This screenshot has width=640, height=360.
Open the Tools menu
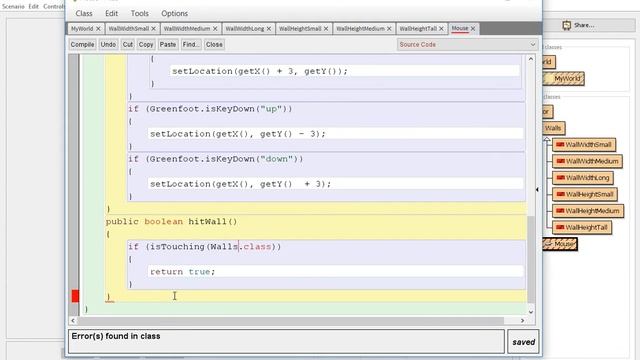pos(140,13)
